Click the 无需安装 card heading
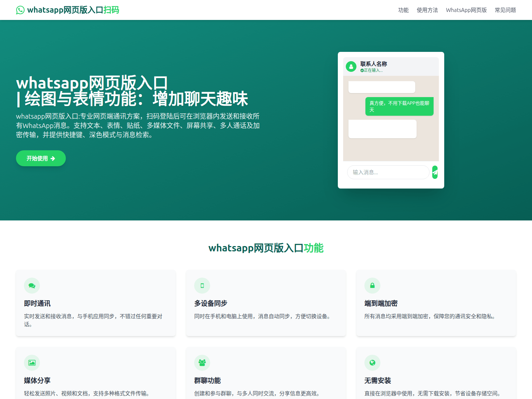This screenshot has width=532, height=399. pyautogui.click(x=378, y=380)
